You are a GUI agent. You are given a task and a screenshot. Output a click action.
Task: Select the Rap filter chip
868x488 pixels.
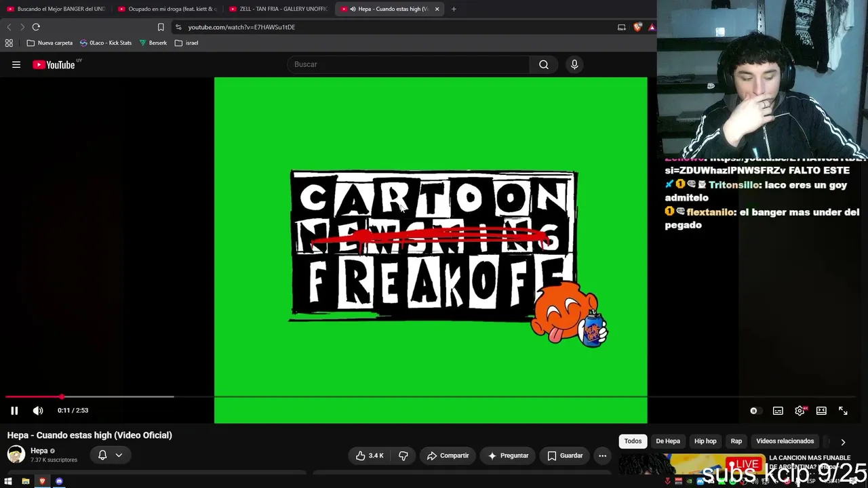(x=736, y=441)
